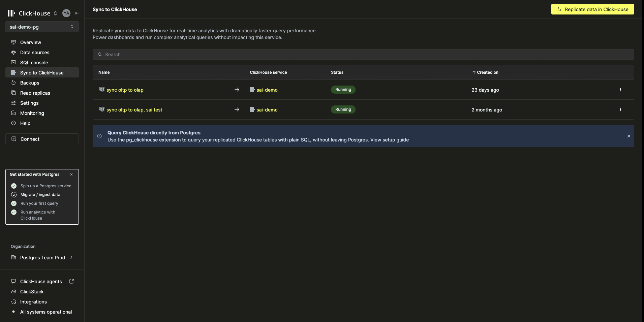Open Help in sidebar

click(x=42, y=123)
